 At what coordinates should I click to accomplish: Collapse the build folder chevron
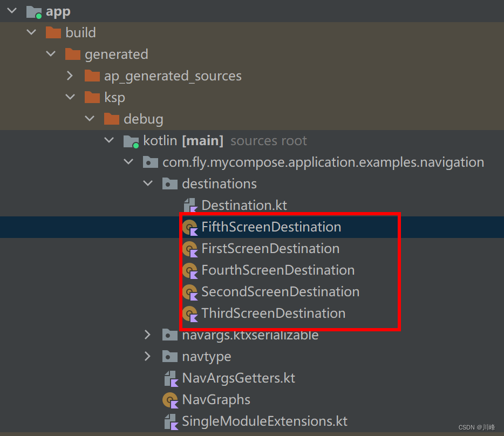31,32
